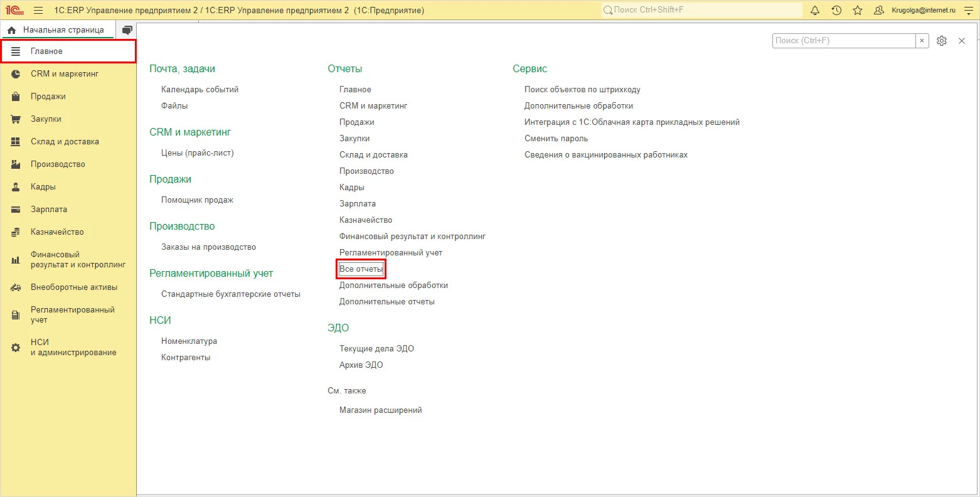
Task: Open Дополнительные обработки link under Сервис
Action: pos(578,106)
